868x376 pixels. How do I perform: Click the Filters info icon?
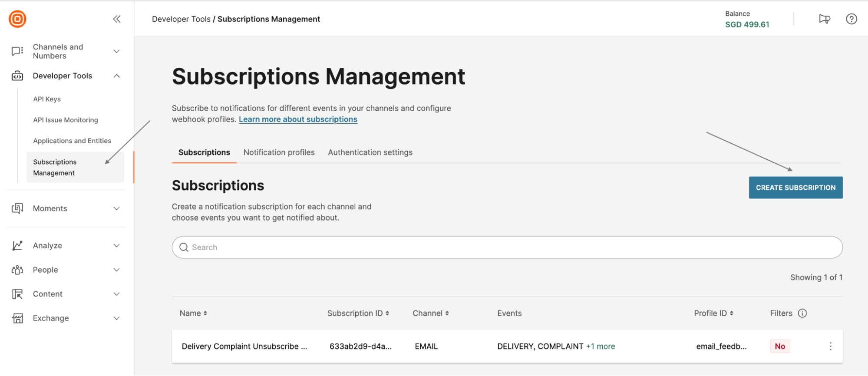[802, 313]
